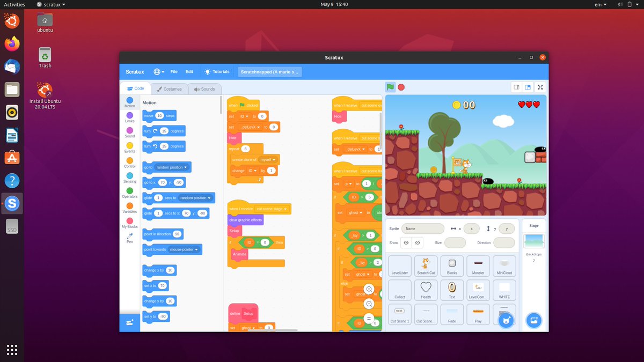Select the Play sprite
Image resolution: width=644 pixels, height=362 pixels.
click(x=478, y=314)
